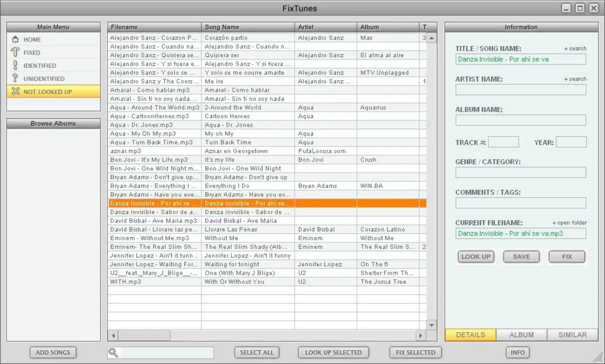The image size is (605, 364).
Task: Click the Current Filename field
Action: coord(521,233)
